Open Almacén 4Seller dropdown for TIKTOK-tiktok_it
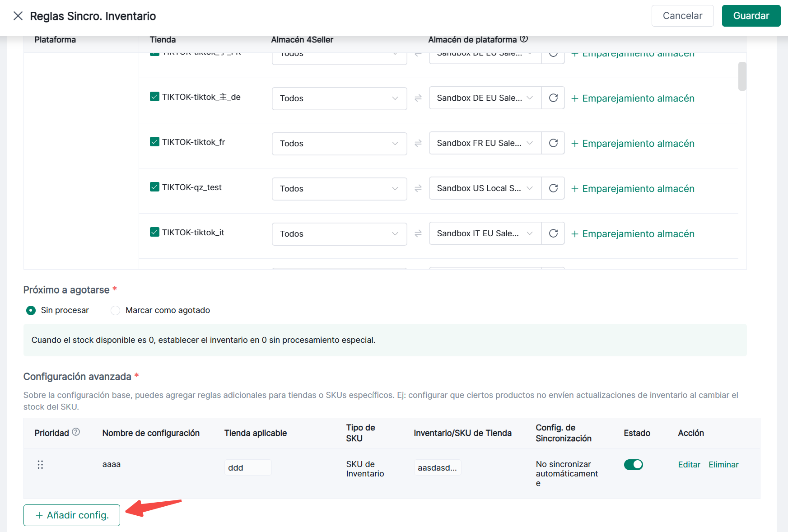The width and height of the screenshot is (788, 532). coord(339,234)
